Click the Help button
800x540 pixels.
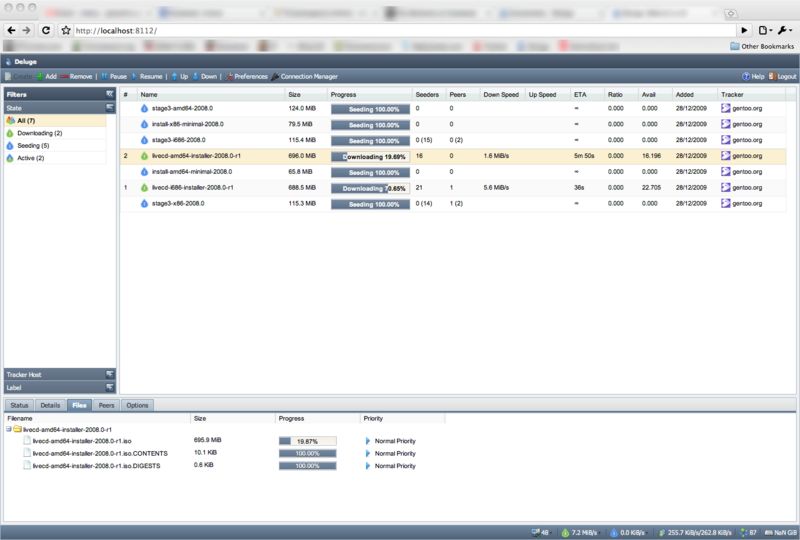point(753,76)
